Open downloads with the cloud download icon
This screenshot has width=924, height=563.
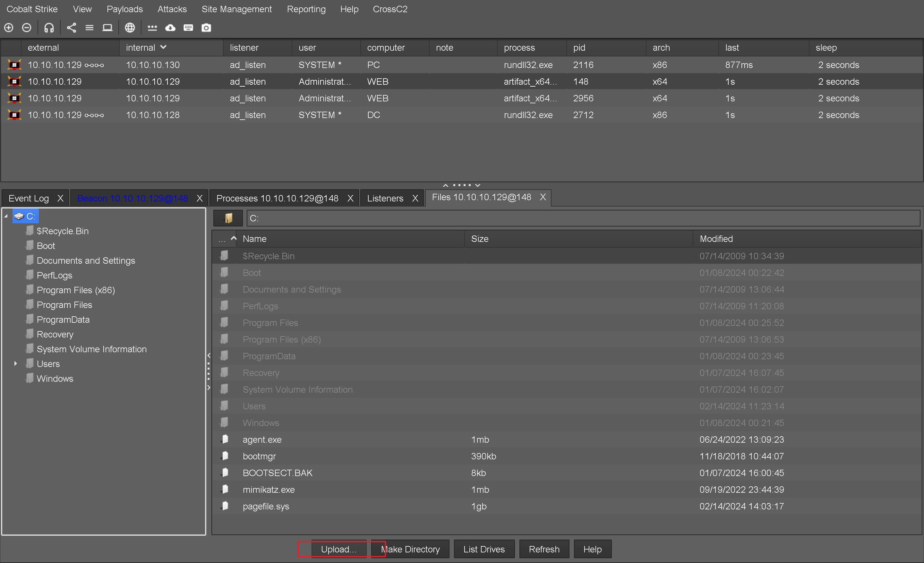(x=170, y=28)
